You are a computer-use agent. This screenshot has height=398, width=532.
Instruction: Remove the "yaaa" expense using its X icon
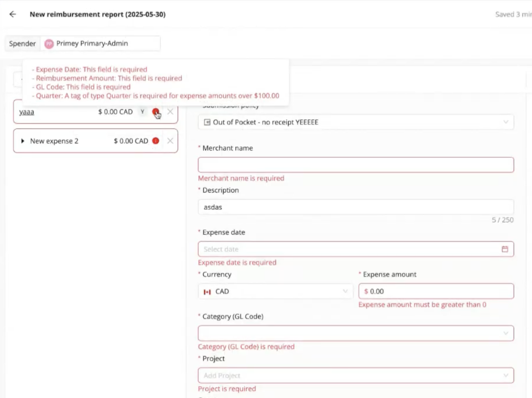click(x=170, y=112)
